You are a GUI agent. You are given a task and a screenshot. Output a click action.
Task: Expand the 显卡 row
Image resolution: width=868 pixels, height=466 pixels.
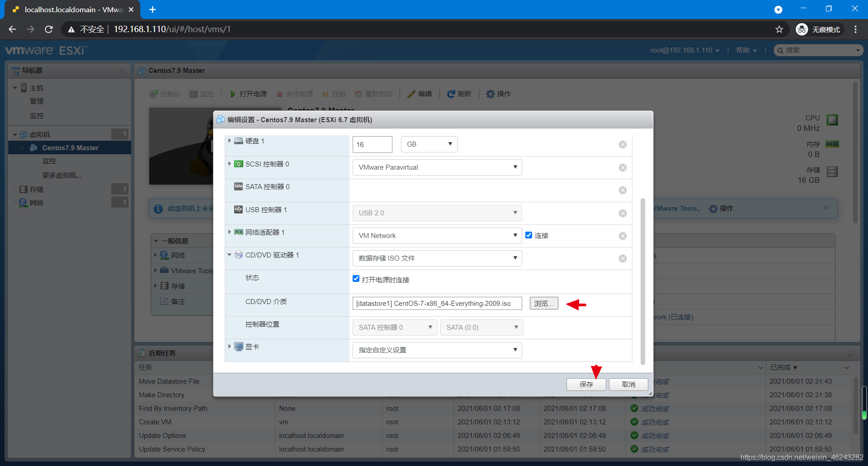pos(230,346)
